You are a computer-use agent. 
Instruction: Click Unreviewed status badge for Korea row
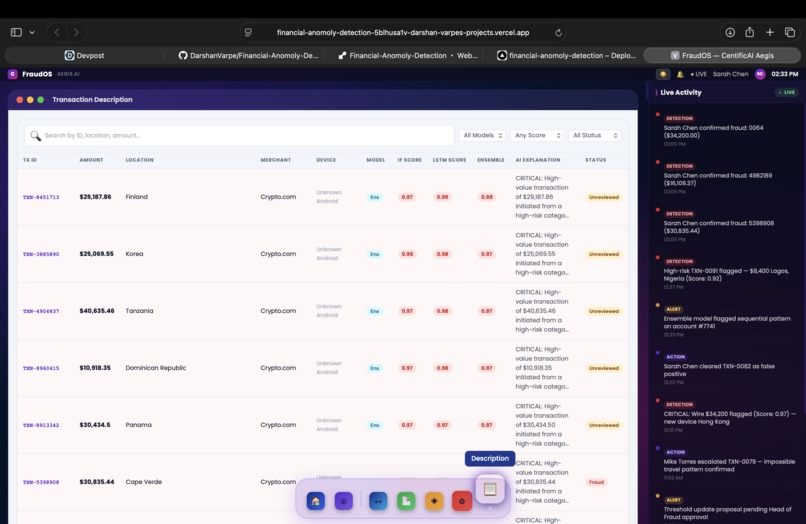pos(603,254)
